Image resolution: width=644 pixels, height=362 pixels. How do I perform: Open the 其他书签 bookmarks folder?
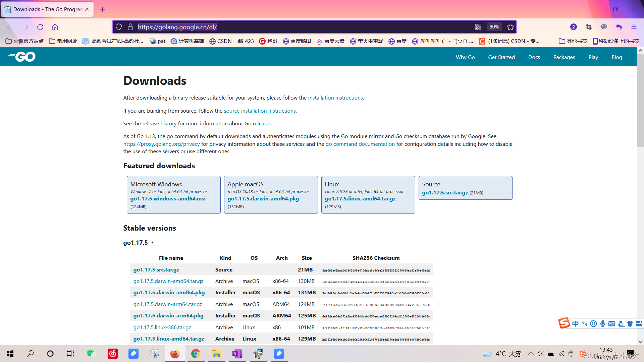click(573, 41)
